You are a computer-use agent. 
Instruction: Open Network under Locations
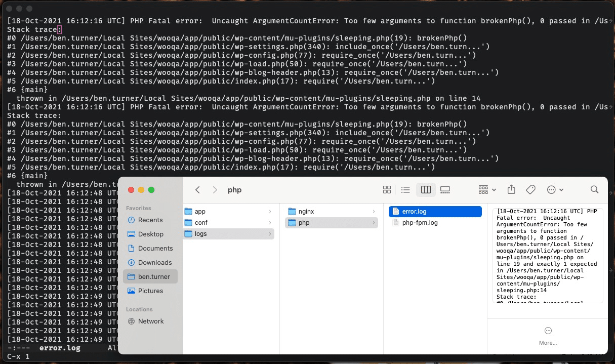click(x=151, y=321)
